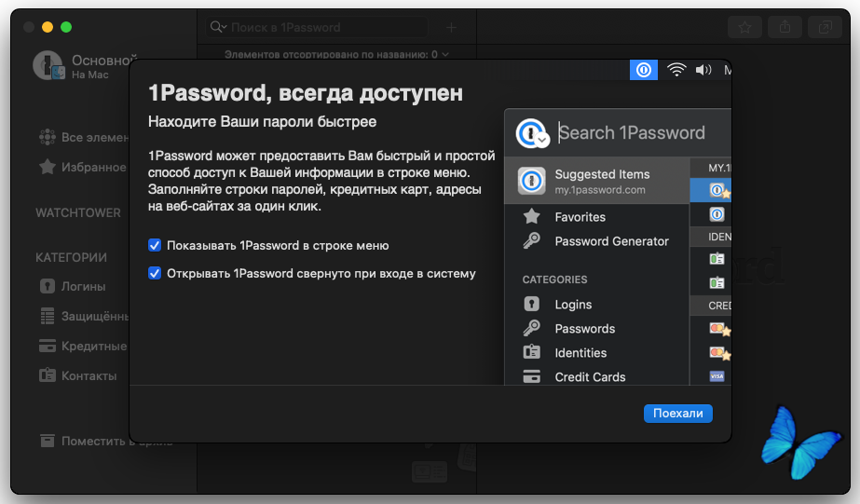
Task: Select Избранное favorites in sidebar
Action: click(x=82, y=167)
